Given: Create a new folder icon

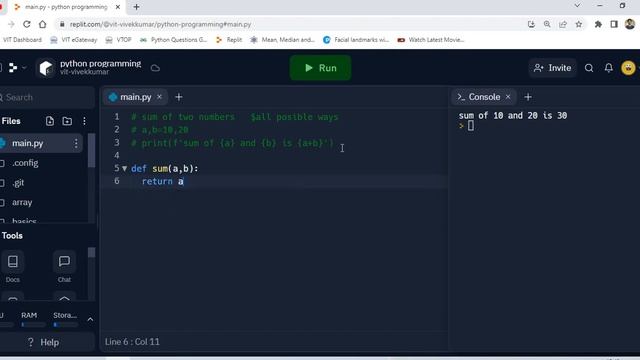Looking at the screenshot, I should (67, 121).
